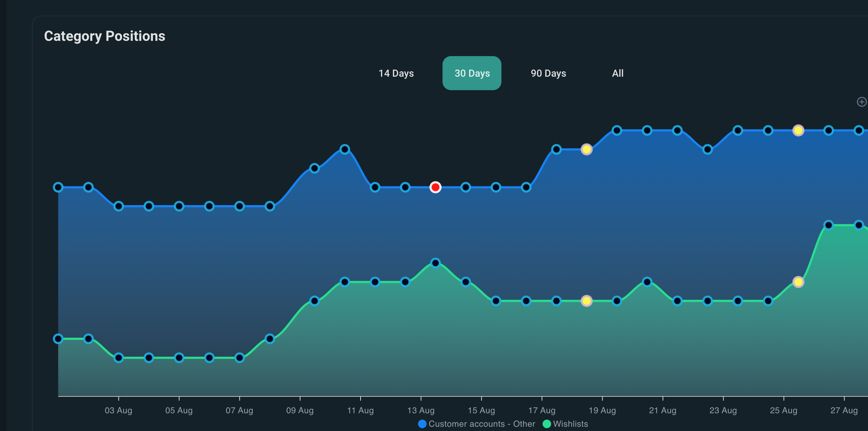Click the yellow marker near 18 Aug on green line
Screen dimensions: 868x431
pyautogui.click(x=586, y=301)
